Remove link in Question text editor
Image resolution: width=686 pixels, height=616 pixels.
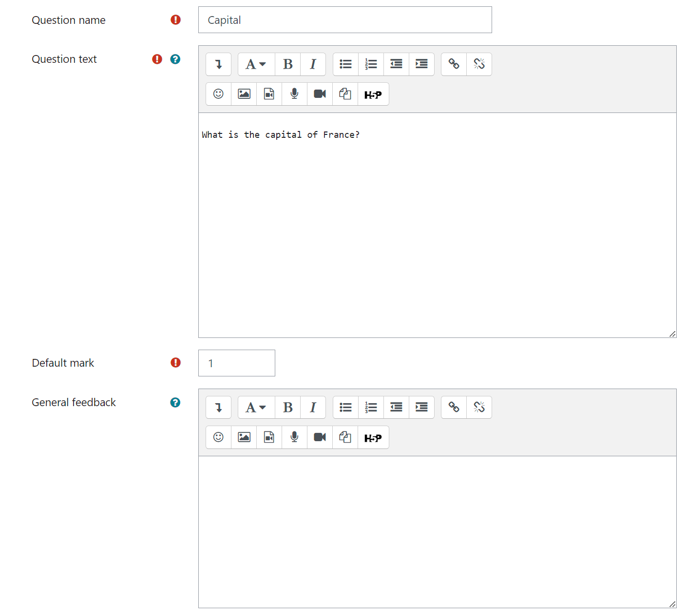click(479, 64)
